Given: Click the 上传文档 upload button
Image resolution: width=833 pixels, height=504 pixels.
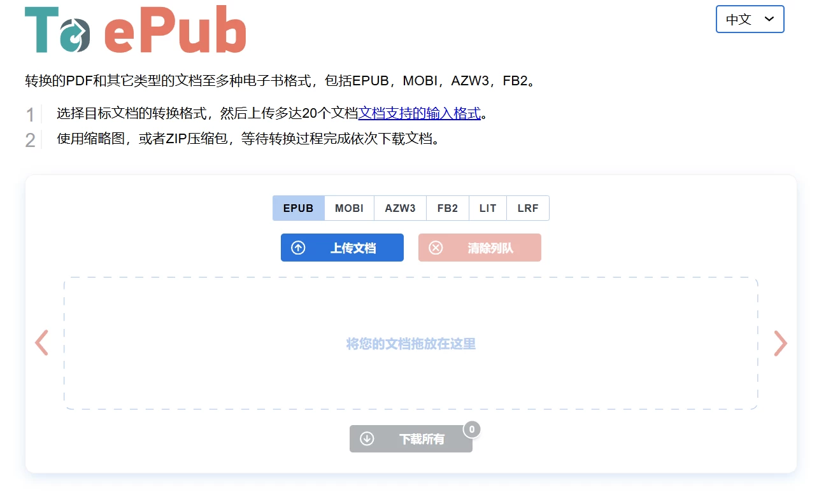Looking at the screenshot, I should [342, 248].
